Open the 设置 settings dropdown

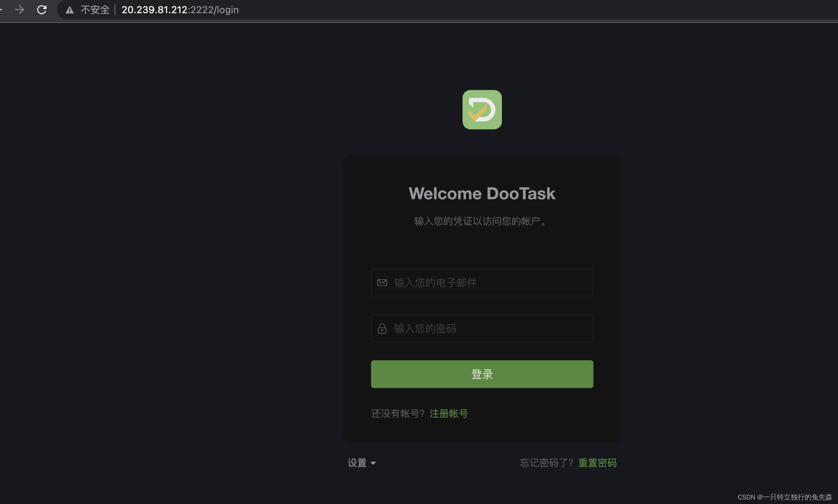[x=357, y=463]
